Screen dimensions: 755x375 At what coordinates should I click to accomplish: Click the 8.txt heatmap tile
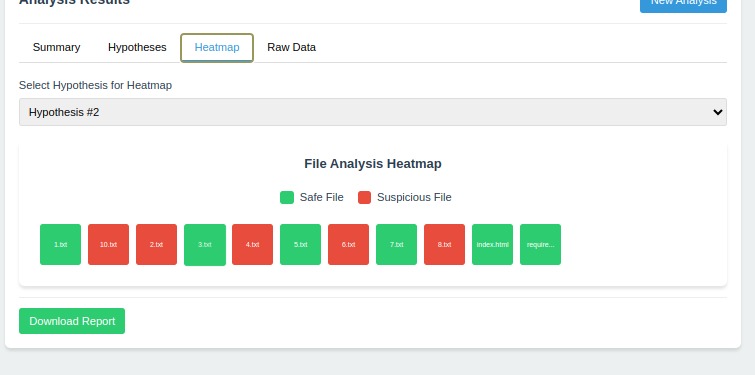[444, 245]
